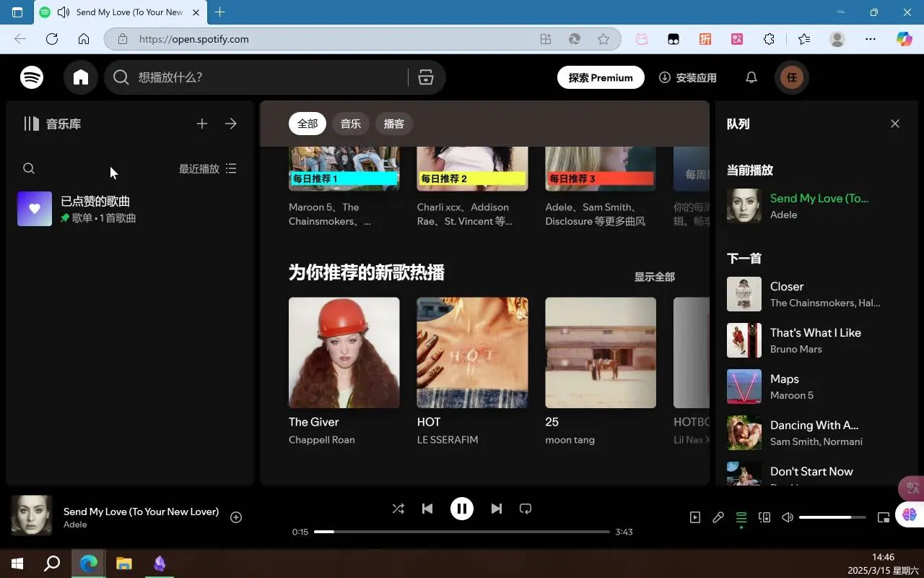
Task: Open File Explorer from the taskbar
Action: [124, 564]
